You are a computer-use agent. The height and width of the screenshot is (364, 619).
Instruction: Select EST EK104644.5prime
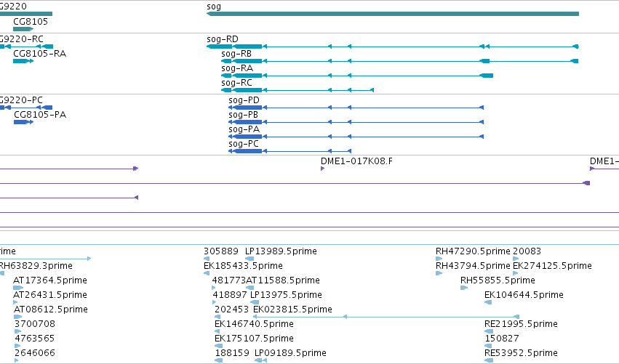pos(488,302)
